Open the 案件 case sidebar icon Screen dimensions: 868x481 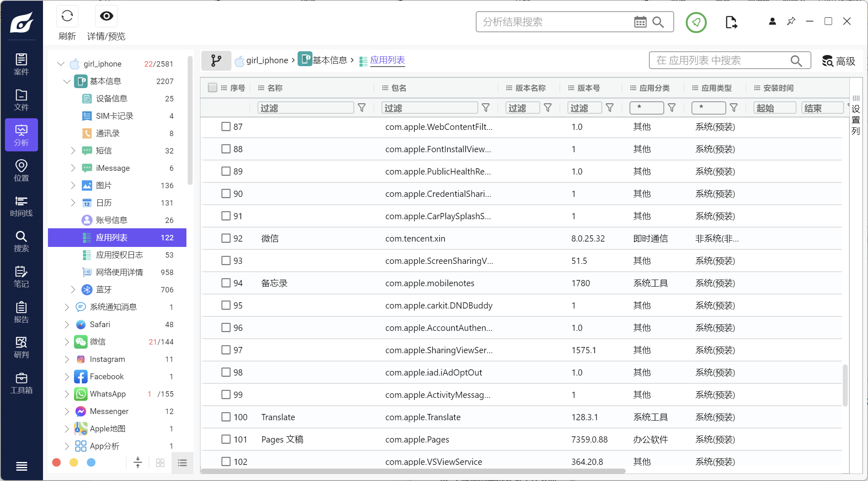(21, 65)
